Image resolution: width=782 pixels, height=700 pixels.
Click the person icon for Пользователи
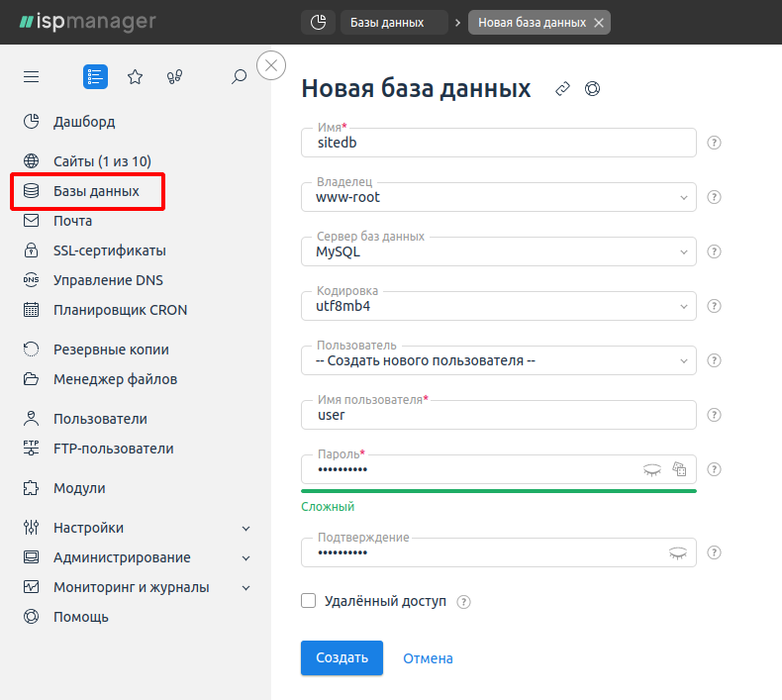[x=31, y=418]
